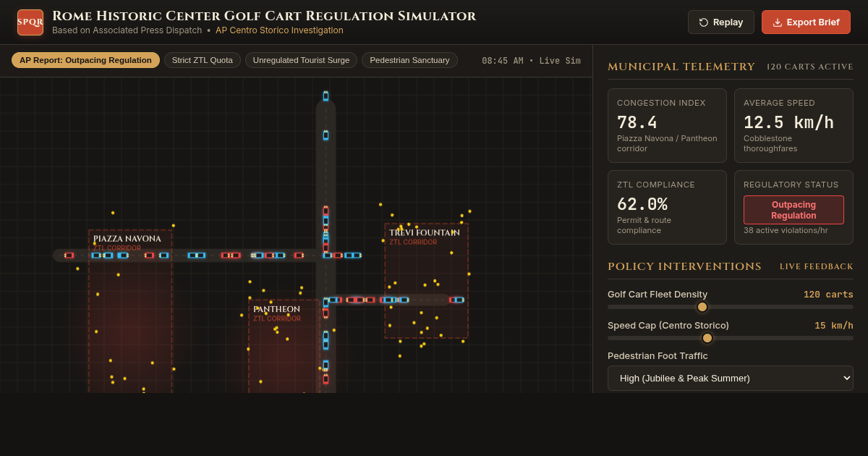Click the Congestion Index card
The width and height of the screenshot is (868, 456).
(667, 125)
